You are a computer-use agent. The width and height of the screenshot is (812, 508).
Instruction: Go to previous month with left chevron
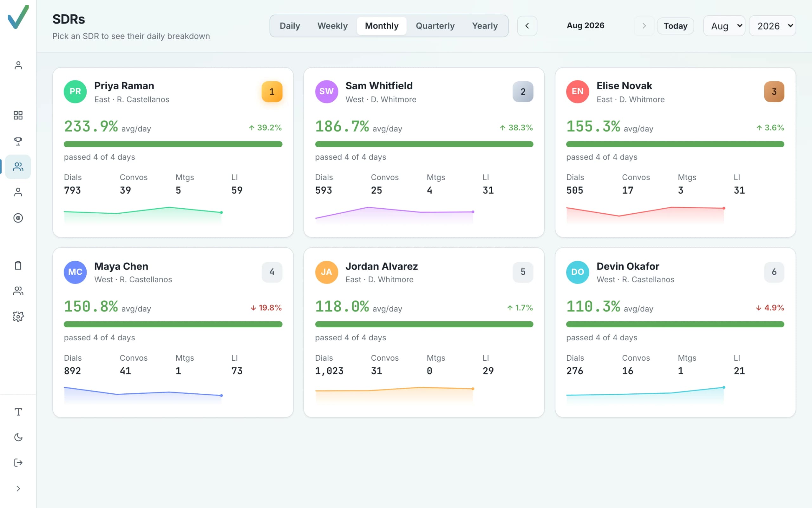coord(527,26)
